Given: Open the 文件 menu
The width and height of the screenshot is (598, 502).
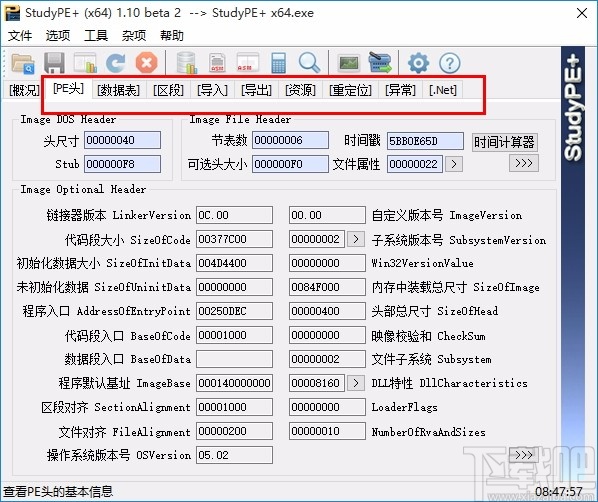Looking at the screenshot, I should click(x=20, y=36).
